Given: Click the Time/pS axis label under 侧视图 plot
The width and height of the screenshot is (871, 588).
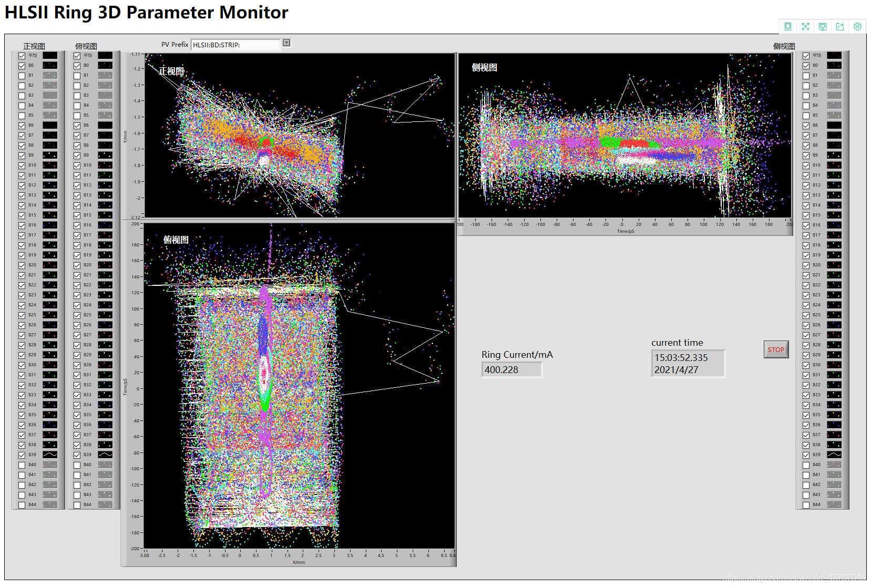Looking at the screenshot, I should [626, 231].
